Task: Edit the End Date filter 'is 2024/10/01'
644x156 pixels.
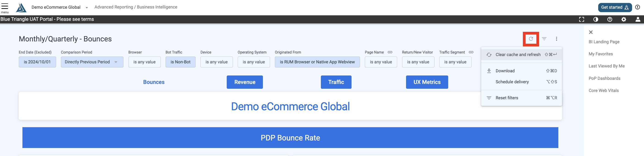Action: (x=37, y=62)
